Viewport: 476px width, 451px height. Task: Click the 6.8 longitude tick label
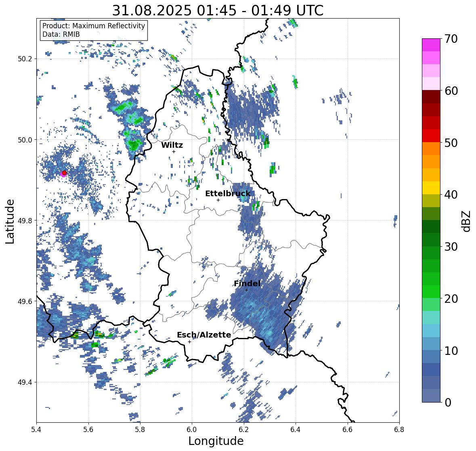pyautogui.click(x=399, y=429)
